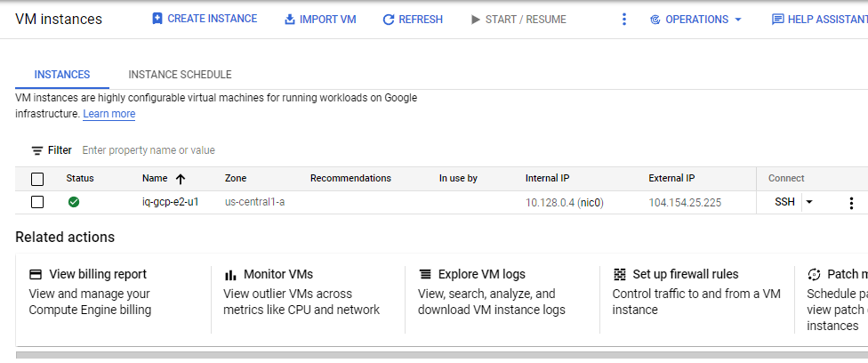Click the firewall rules wall icon
Screen dimensions: 868x363
[620, 274]
